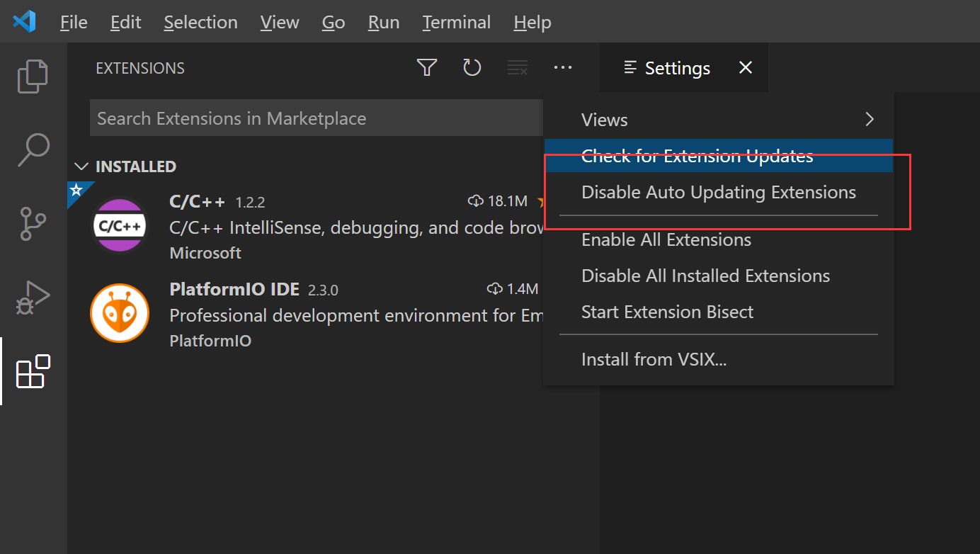Refresh the extensions list
980x554 pixels.
coord(472,68)
